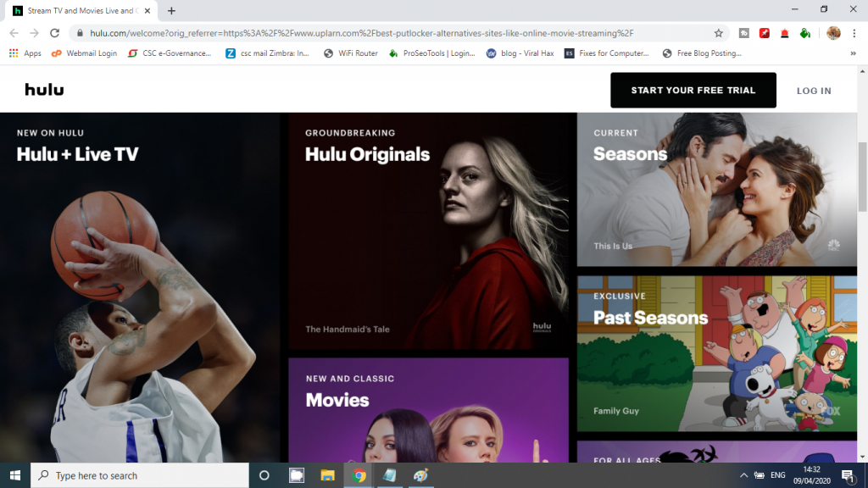Open Fixes for Computer bookmark

click(607, 53)
